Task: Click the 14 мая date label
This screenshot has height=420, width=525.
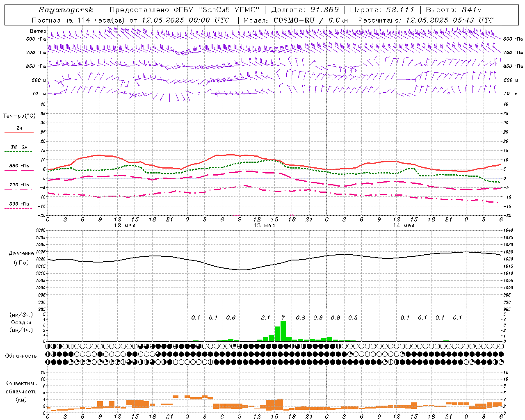Action: (x=403, y=226)
